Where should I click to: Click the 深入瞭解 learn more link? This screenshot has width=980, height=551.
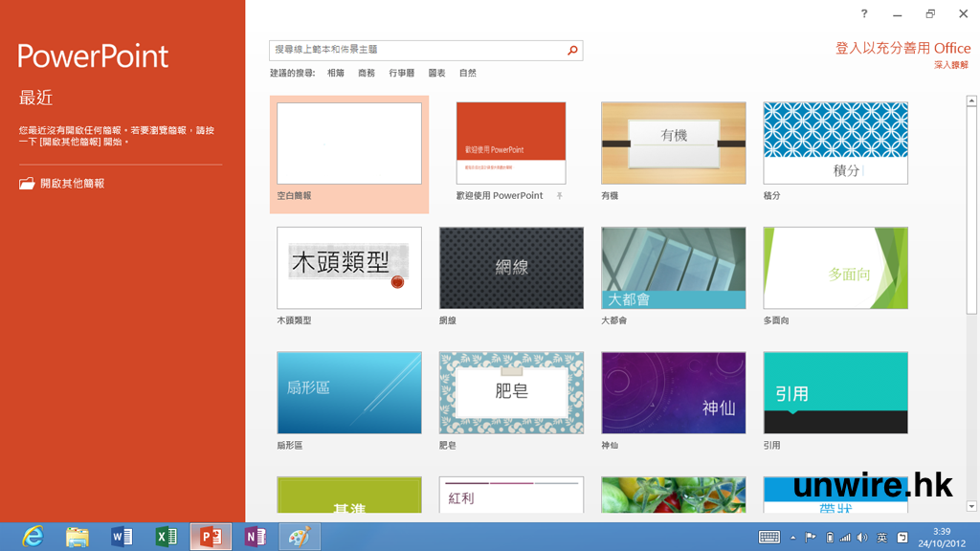click(951, 65)
